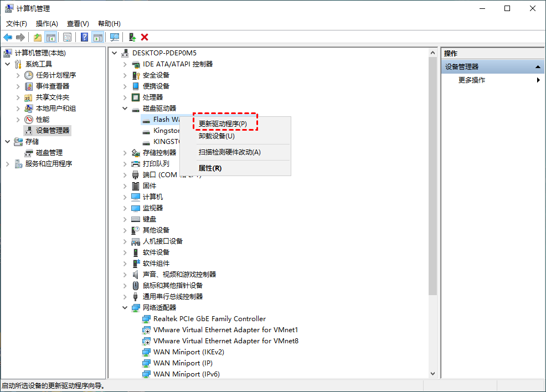Toggle the show/hide action pane icon
The height and width of the screenshot is (392, 546).
(98, 37)
